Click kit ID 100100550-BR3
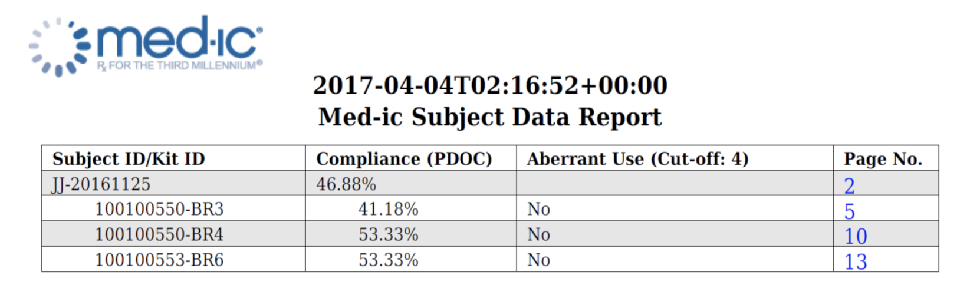Image resolution: width=980 pixels, height=305 pixels. click(x=159, y=209)
